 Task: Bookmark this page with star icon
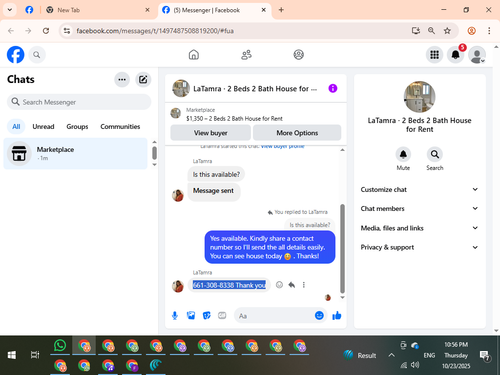(447, 31)
